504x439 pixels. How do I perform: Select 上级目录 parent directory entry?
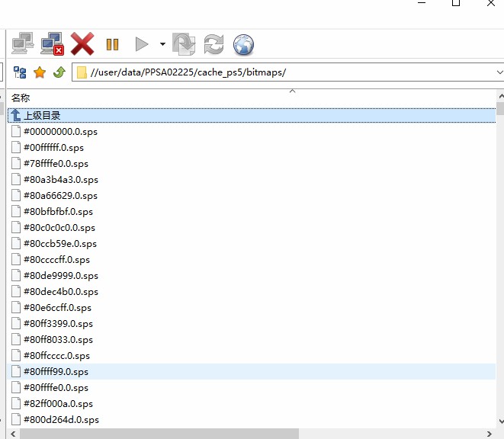point(42,115)
